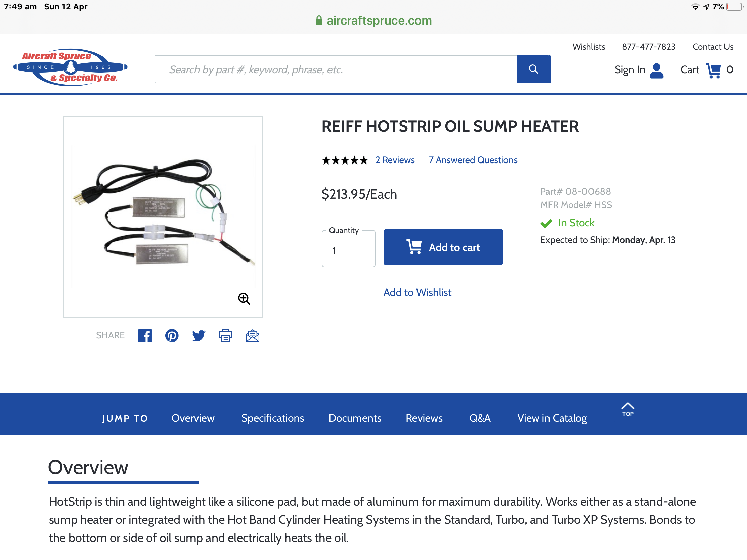This screenshot has width=747, height=560.
Task: Share product on Pinterest
Action: (x=172, y=335)
